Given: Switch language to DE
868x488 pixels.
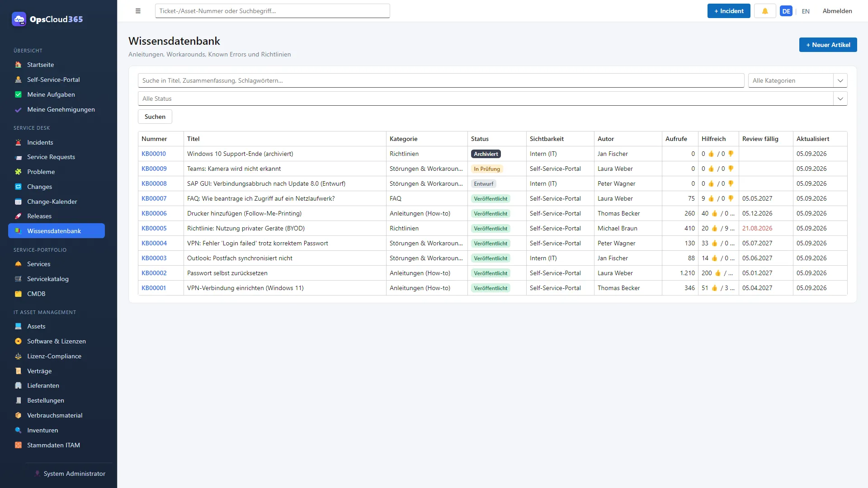Looking at the screenshot, I should [x=786, y=11].
